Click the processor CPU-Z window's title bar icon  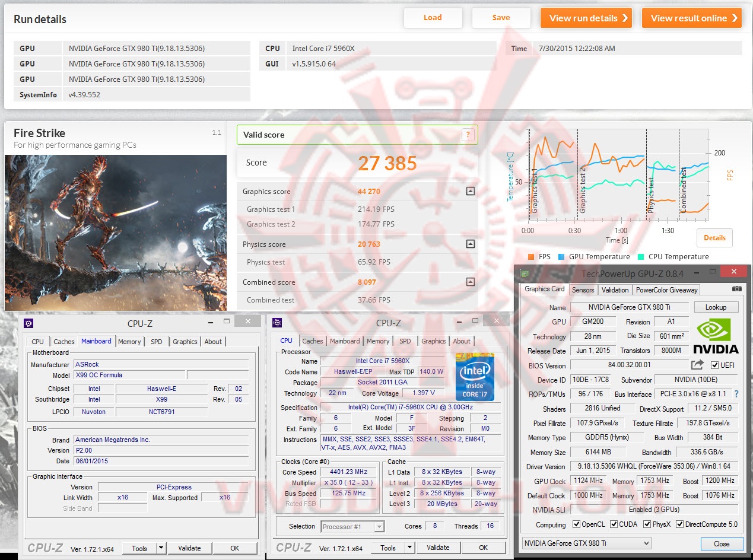coord(277,323)
